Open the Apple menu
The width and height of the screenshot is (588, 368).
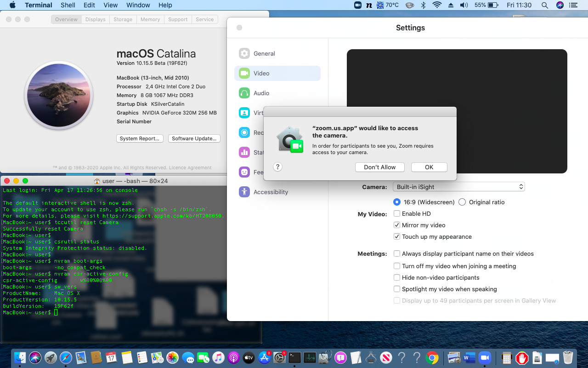click(x=12, y=5)
